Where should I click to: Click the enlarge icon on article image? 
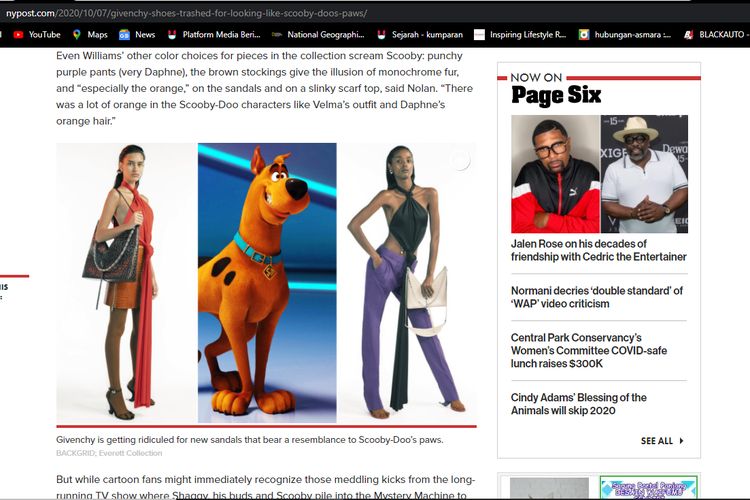pyautogui.click(x=459, y=160)
